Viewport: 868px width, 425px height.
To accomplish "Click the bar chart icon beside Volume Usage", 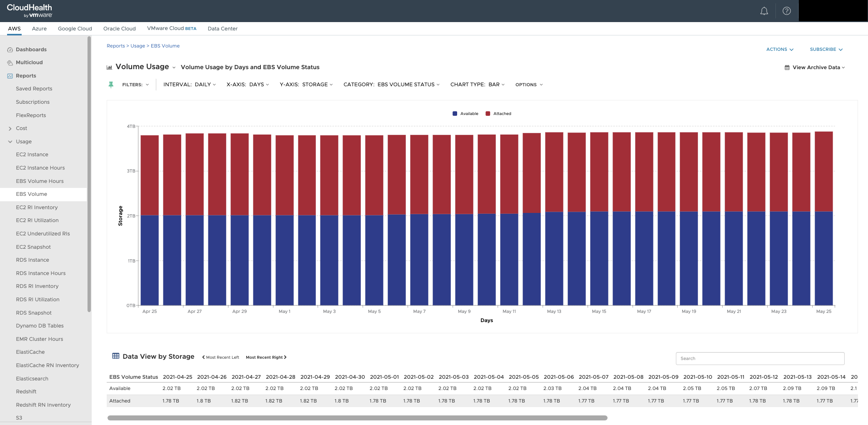I will click(110, 67).
